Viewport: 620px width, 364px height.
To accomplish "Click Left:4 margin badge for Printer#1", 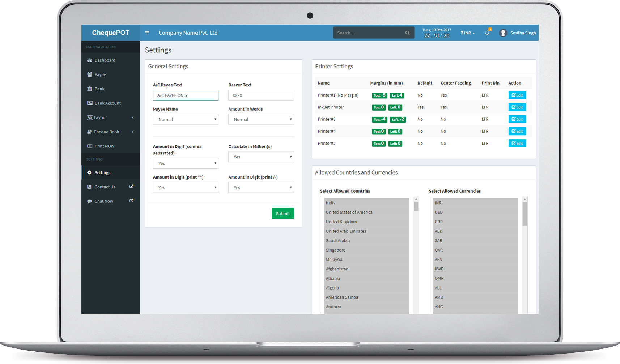I will pos(397,95).
